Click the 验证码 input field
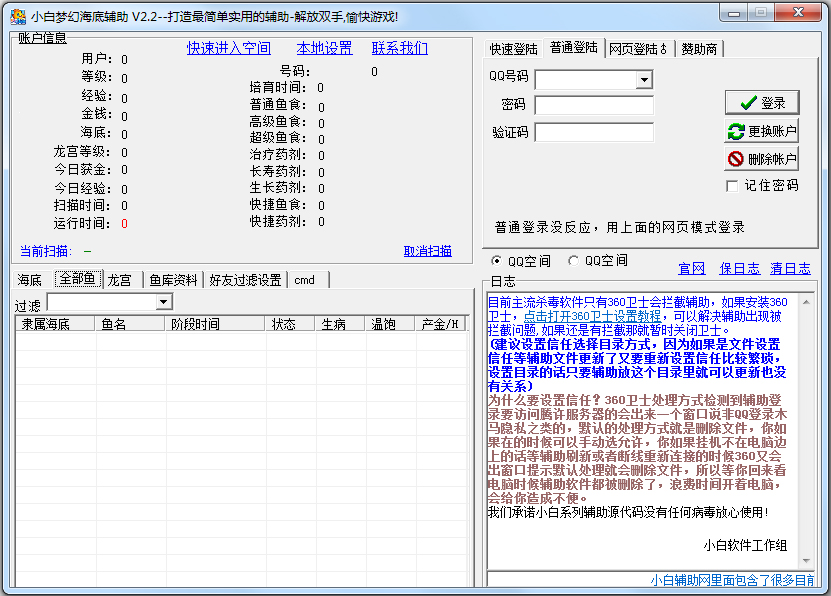 (593, 132)
